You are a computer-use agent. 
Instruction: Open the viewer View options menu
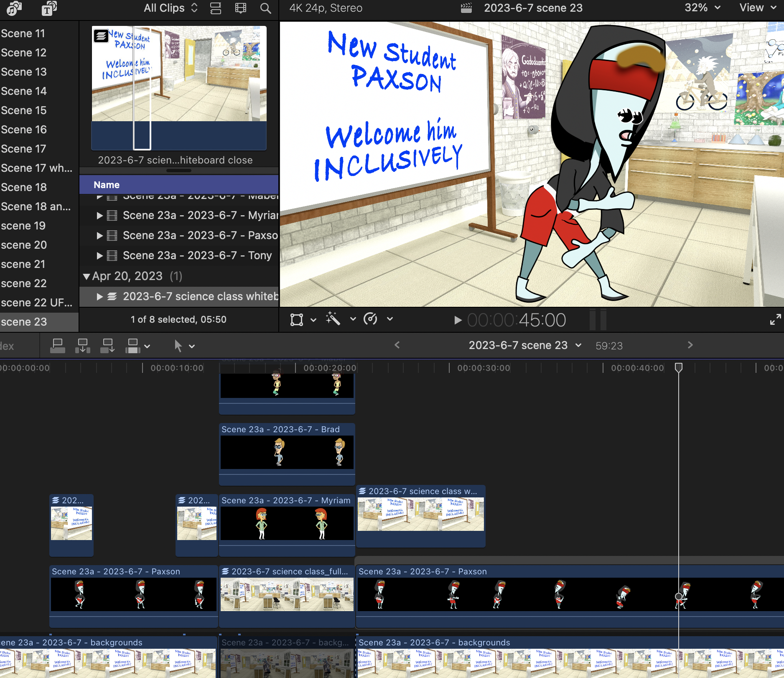(x=758, y=8)
